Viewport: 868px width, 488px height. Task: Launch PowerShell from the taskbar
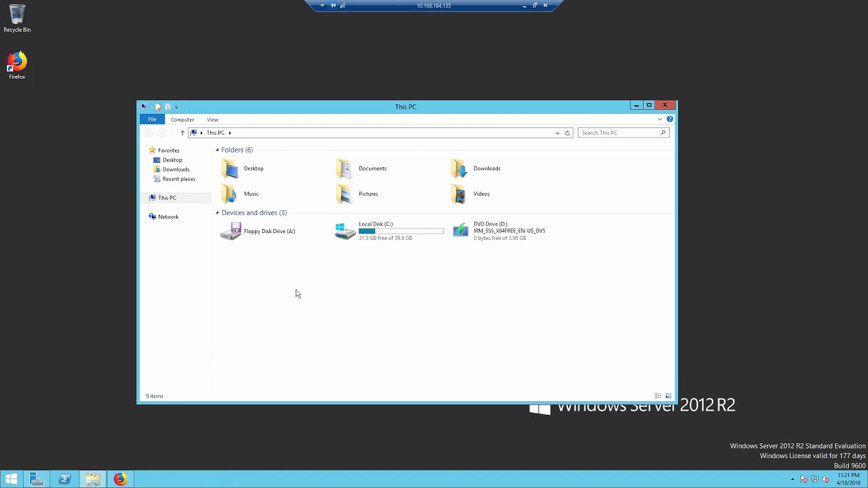click(65, 479)
